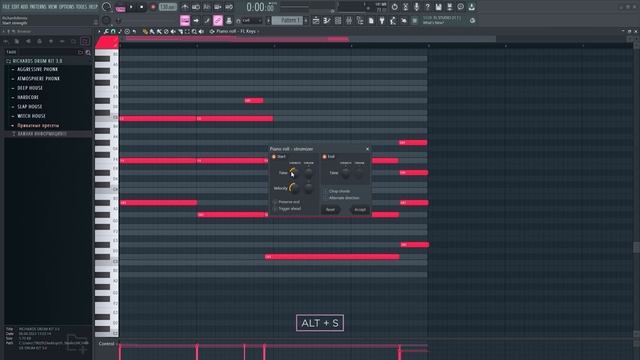Select the piano roll zoom magnifier tool
The image size is (640, 360).
[194, 31]
